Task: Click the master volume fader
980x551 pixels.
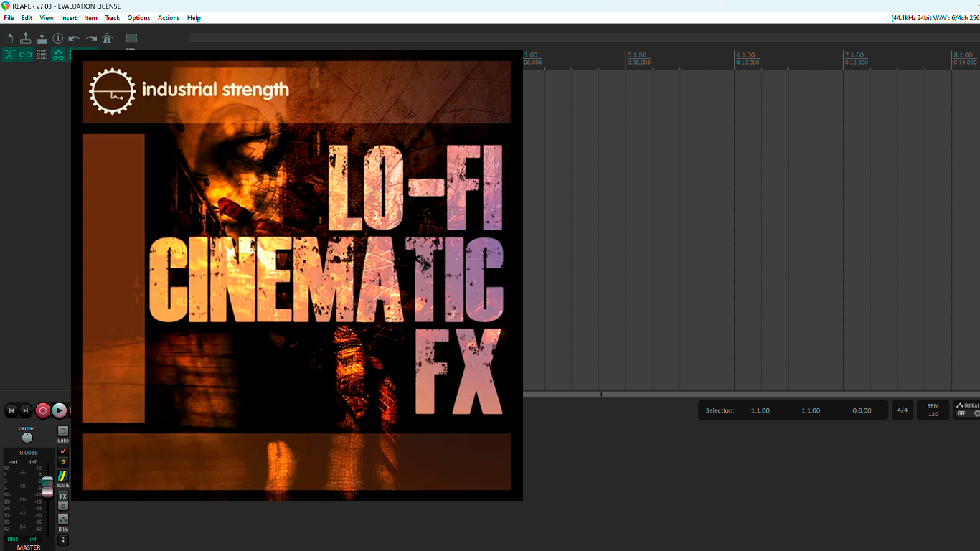Action: (47, 486)
